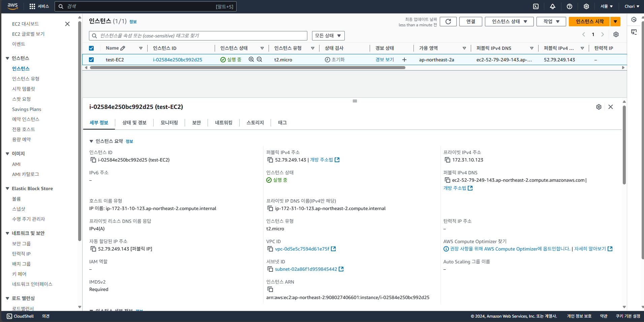Open instance ID link i-02584e250bc992d25
This screenshot has height=322, width=644.
pos(178,60)
